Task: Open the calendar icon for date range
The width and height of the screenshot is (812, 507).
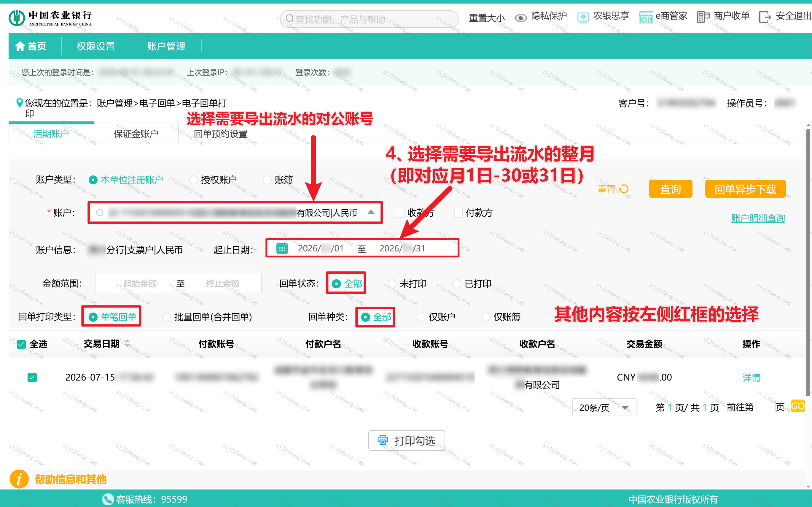Action: (282, 248)
